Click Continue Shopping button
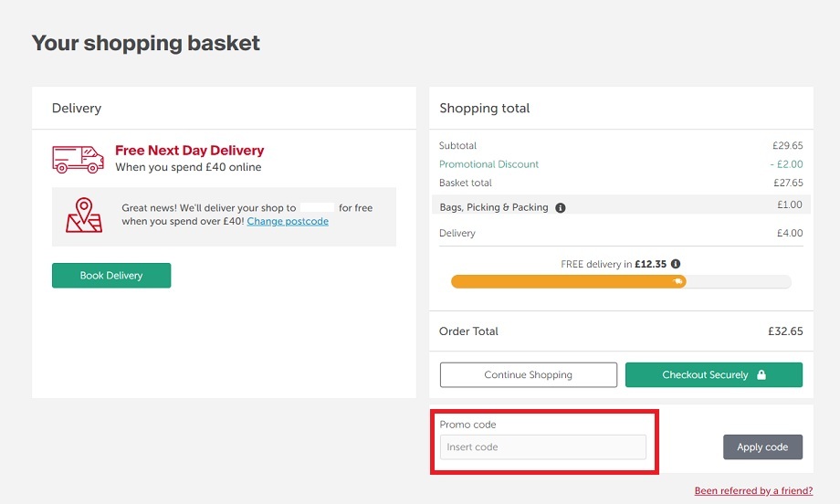 [529, 375]
